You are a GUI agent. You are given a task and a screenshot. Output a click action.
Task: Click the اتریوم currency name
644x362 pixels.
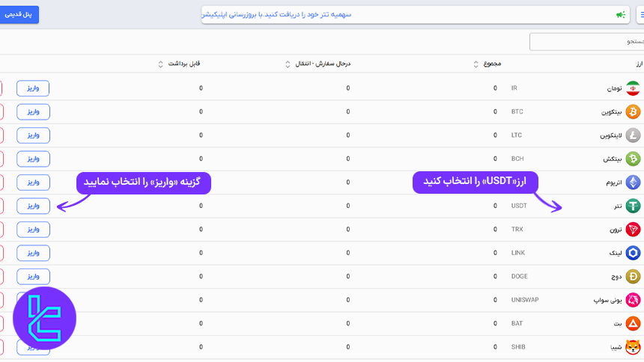(613, 182)
